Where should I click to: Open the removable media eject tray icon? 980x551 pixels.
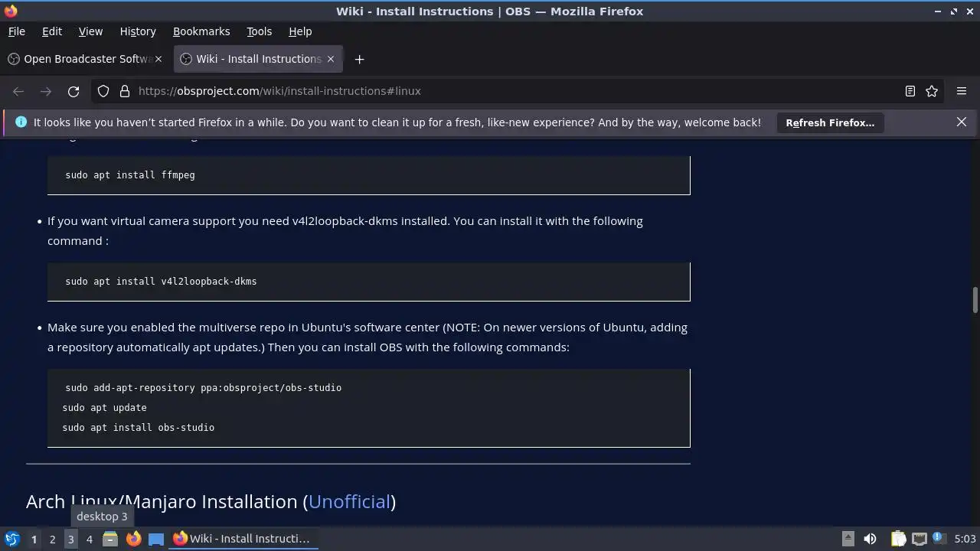click(x=848, y=539)
